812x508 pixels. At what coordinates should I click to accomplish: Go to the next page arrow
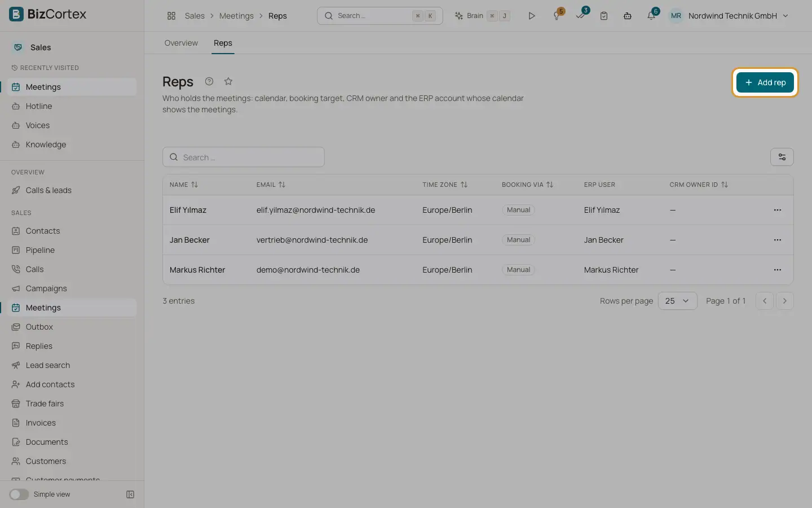tap(784, 301)
